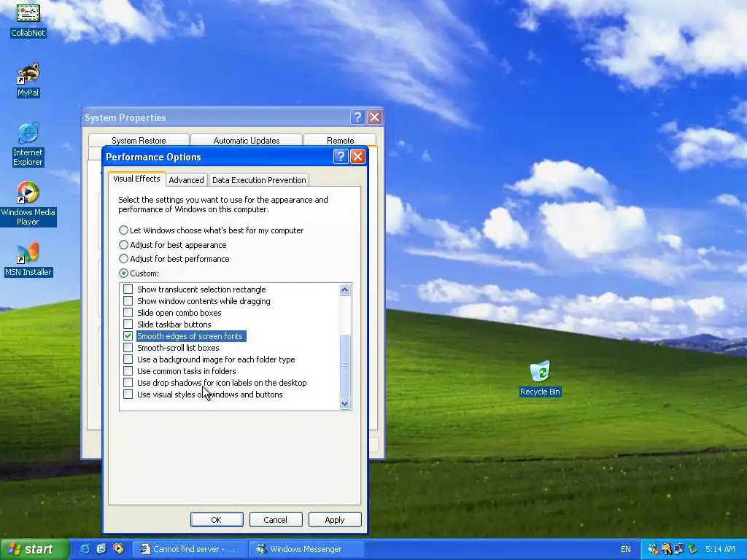Select the Internet Explorer desktop icon
This screenshot has width=747, height=560.
tap(28, 144)
